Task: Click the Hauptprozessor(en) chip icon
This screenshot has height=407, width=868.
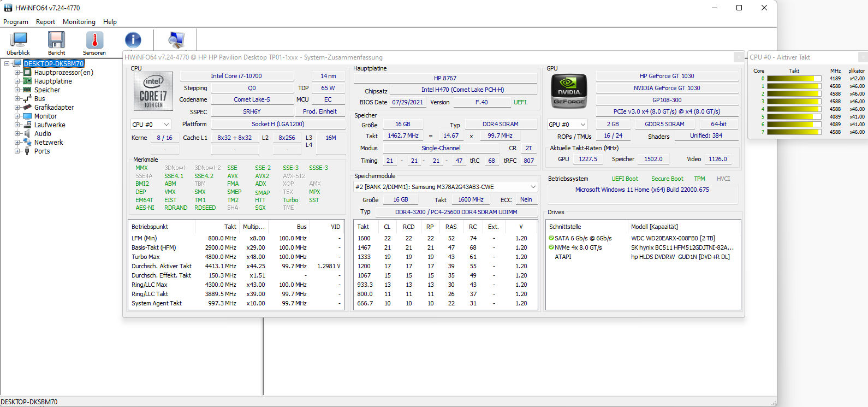Action: click(x=27, y=72)
